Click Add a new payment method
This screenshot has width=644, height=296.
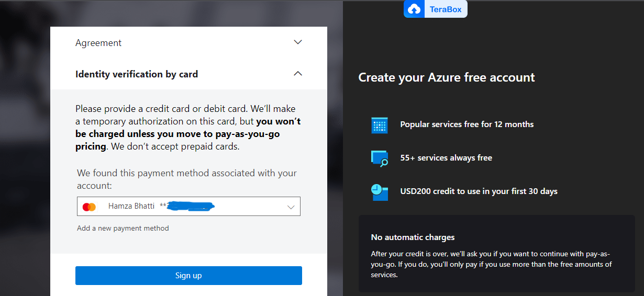pyautogui.click(x=123, y=228)
